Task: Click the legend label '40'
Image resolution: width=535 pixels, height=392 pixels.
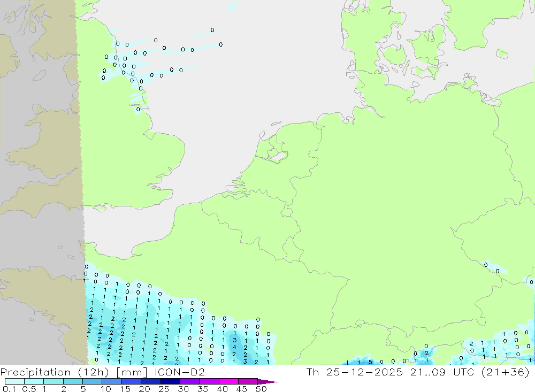Action: coord(222,389)
